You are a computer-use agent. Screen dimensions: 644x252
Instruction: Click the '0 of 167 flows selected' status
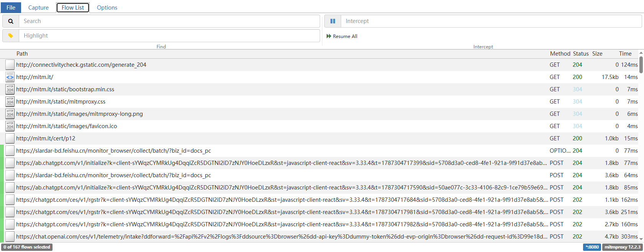click(27, 247)
